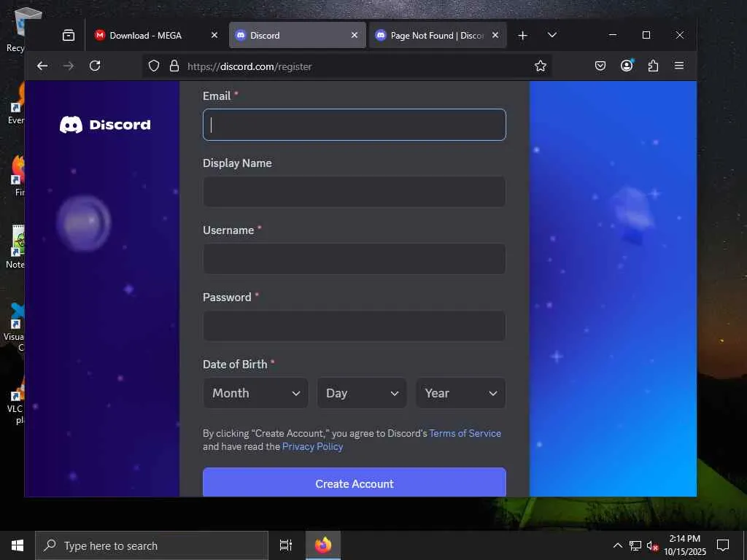Image resolution: width=747 pixels, height=560 pixels.
Task: Click the Firefox icon on the taskbar
Action: coord(323,545)
